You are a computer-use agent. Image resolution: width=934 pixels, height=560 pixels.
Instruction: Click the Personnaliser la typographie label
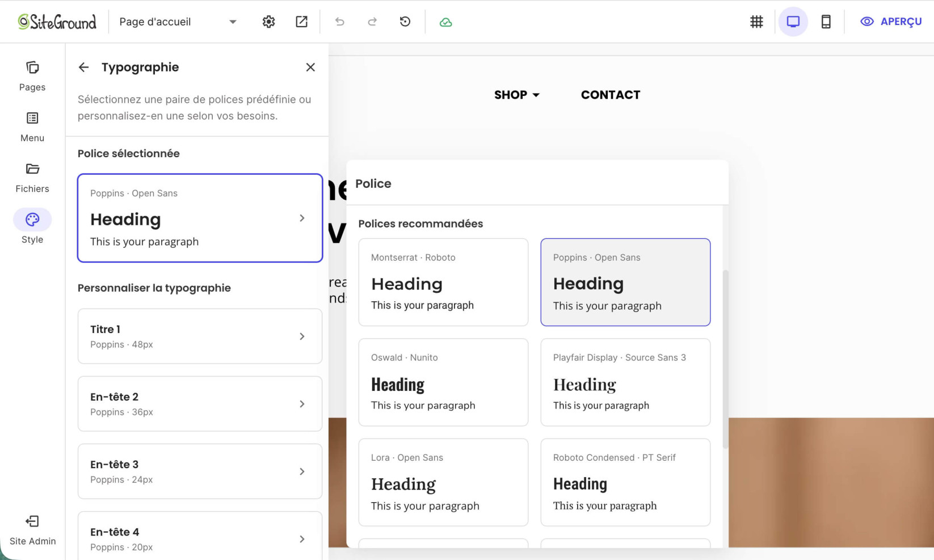(154, 288)
